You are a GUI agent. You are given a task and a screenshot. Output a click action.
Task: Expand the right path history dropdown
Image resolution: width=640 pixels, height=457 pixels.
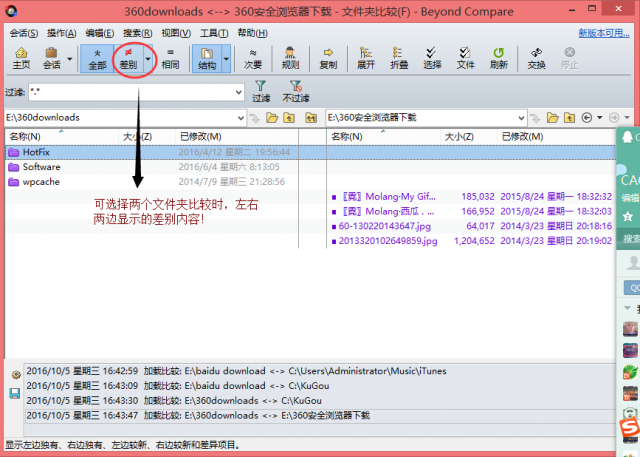pyautogui.click(x=521, y=118)
